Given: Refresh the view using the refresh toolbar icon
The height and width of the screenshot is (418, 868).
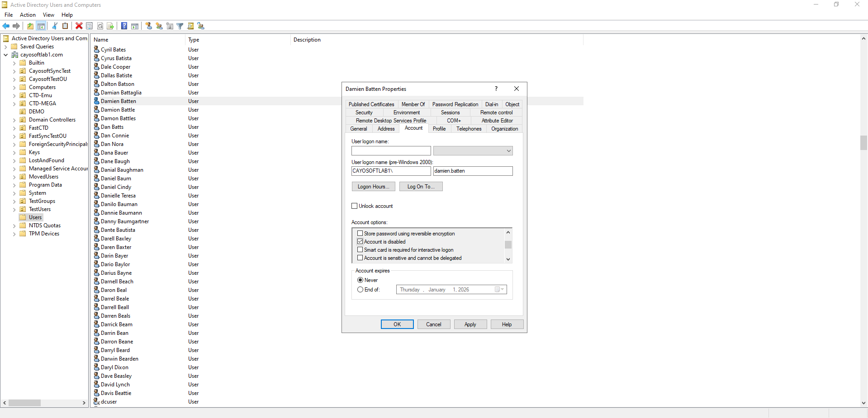Looking at the screenshot, I should tap(100, 26).
